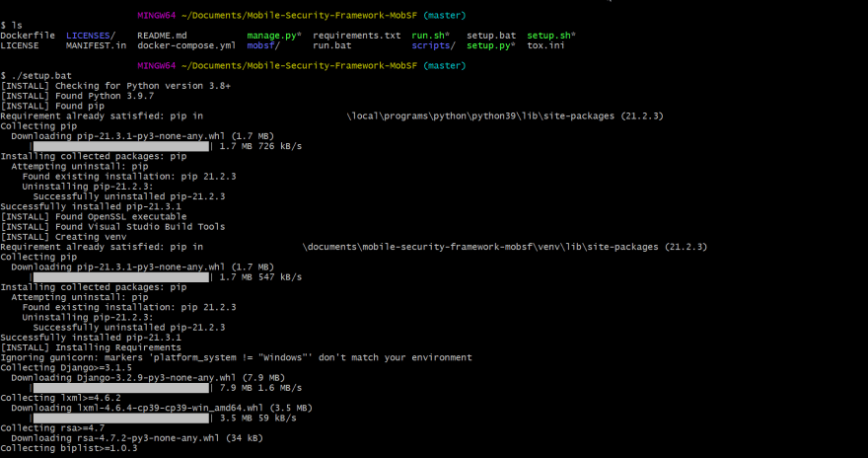The image size is (868, 458).
Task: Click docker-compose.yml file name
Action: click(x=186, y=45)
